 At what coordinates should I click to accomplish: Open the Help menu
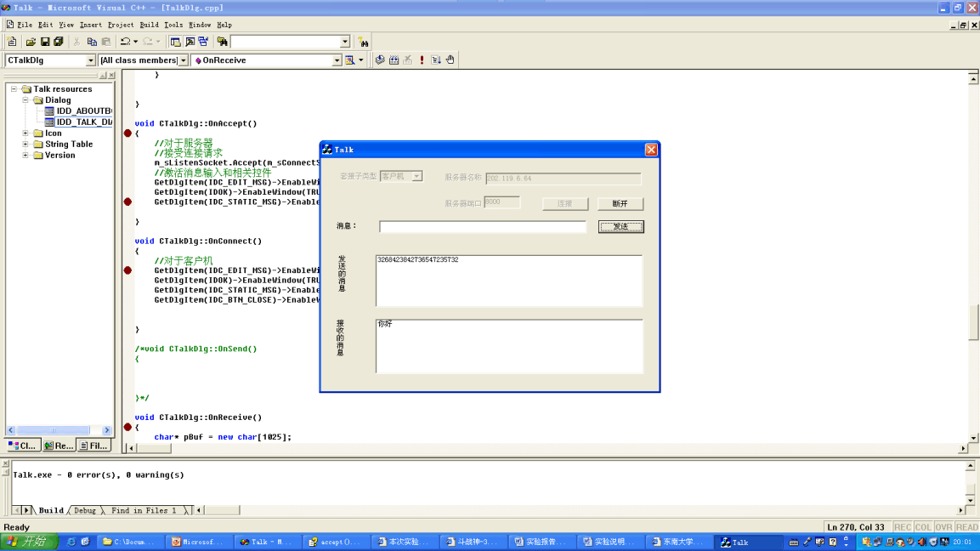(x=224, y=25)
